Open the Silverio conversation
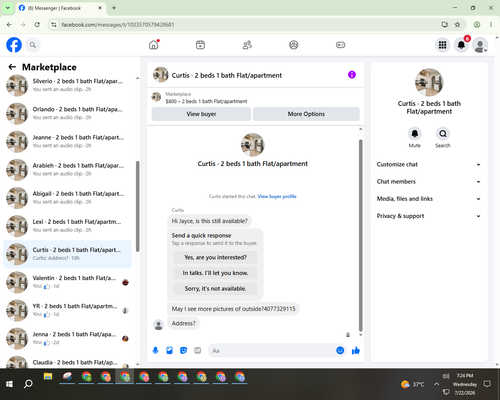The image size is (500, 400). pos(67,85)
